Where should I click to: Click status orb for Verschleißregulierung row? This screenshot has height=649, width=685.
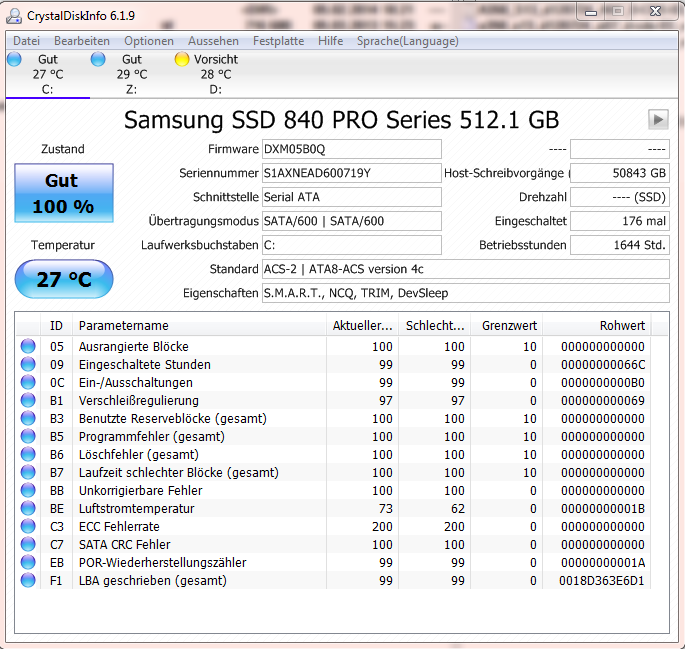point(28,400)
